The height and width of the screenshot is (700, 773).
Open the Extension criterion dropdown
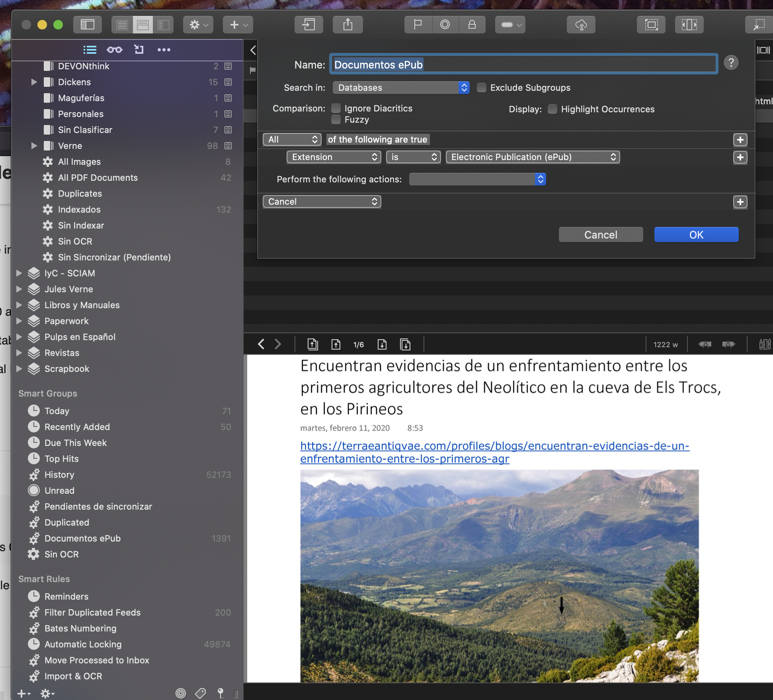[x=334, y=157]
